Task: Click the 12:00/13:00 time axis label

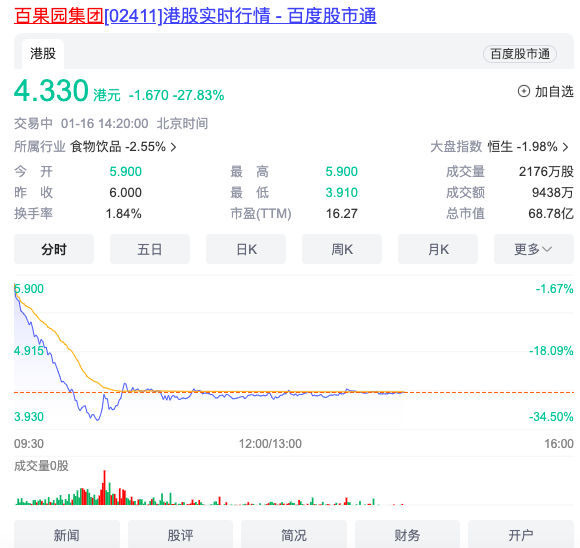Action: 270,444
